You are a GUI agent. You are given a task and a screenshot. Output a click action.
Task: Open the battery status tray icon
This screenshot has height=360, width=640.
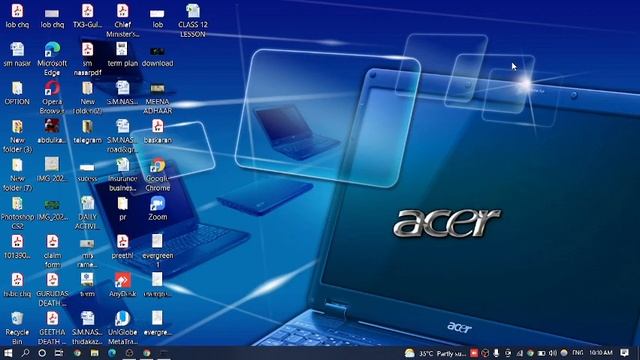tap(541, 353)
